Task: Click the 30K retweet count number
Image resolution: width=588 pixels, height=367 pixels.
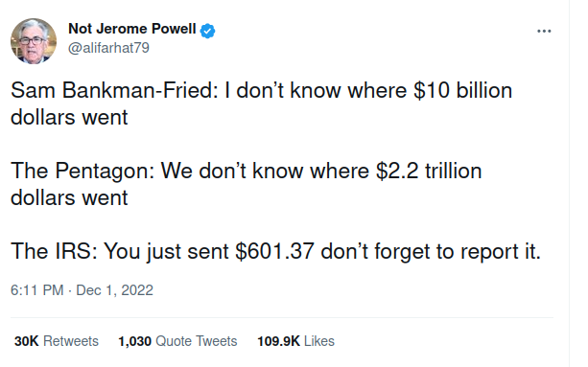Action: pyautogui.click(x=26, y=341)
